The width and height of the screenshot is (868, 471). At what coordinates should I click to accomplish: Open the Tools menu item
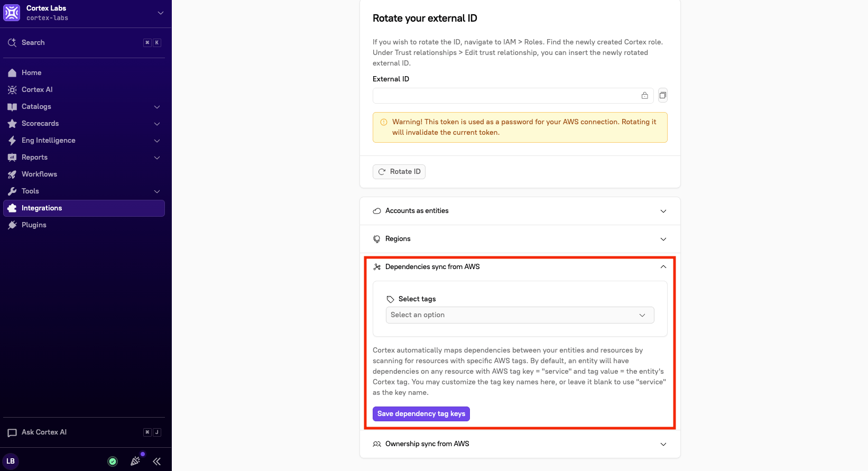(84, 191)
